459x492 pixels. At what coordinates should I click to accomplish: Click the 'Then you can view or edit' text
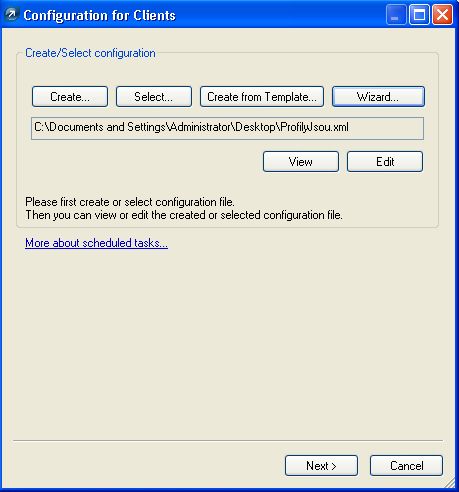[x=88, y=215]
